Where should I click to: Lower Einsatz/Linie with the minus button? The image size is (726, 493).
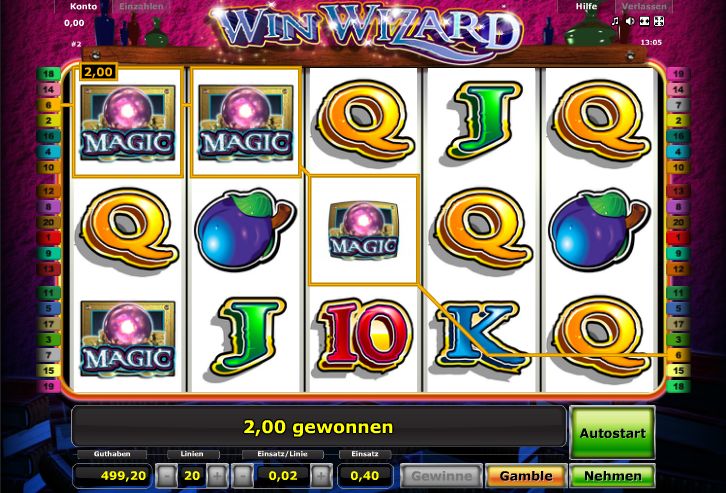tap(244, 476)
